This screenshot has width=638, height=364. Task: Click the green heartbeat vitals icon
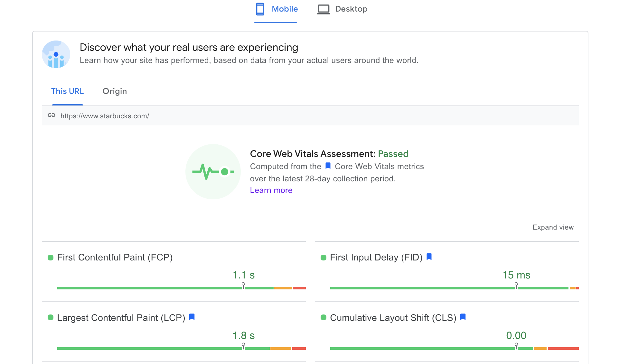pyautogui.click(x=213, y=172)
